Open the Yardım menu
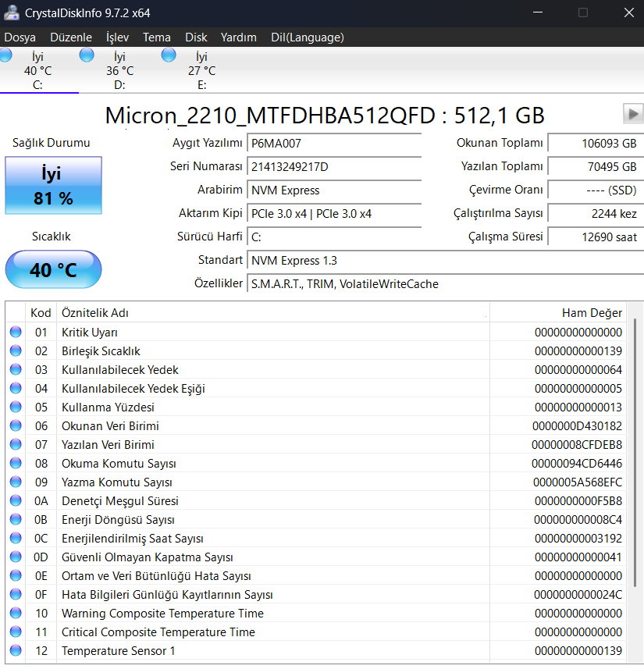The height and width of the screenshot is (669, 644). pos(239,37)
